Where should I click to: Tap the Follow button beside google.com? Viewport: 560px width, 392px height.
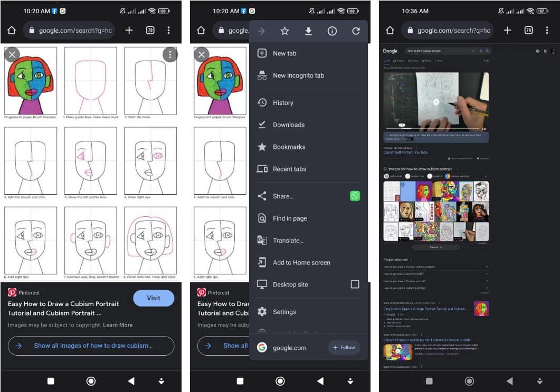(x=344, y=347)
